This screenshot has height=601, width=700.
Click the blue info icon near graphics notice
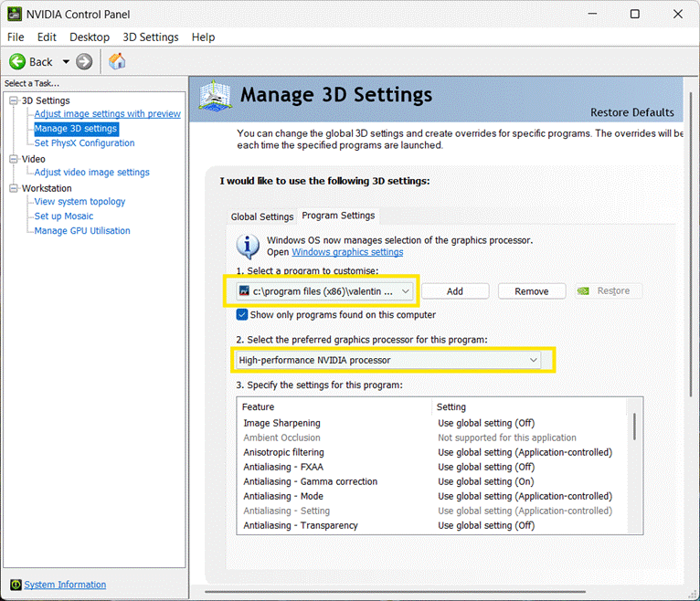pos(248,246)
